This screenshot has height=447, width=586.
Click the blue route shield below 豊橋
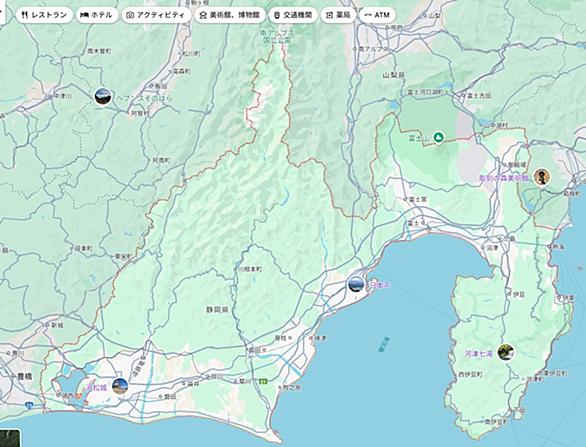point(29,405)
